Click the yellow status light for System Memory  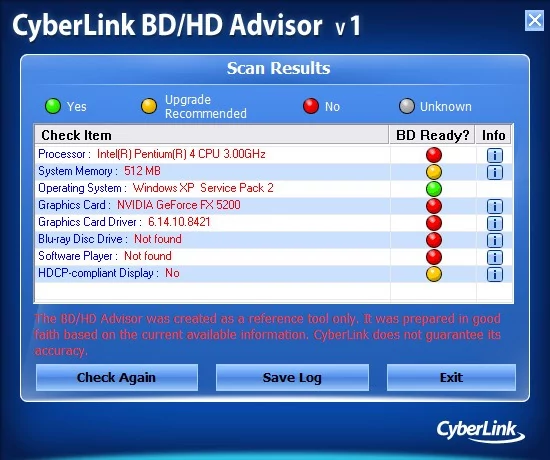434,172
